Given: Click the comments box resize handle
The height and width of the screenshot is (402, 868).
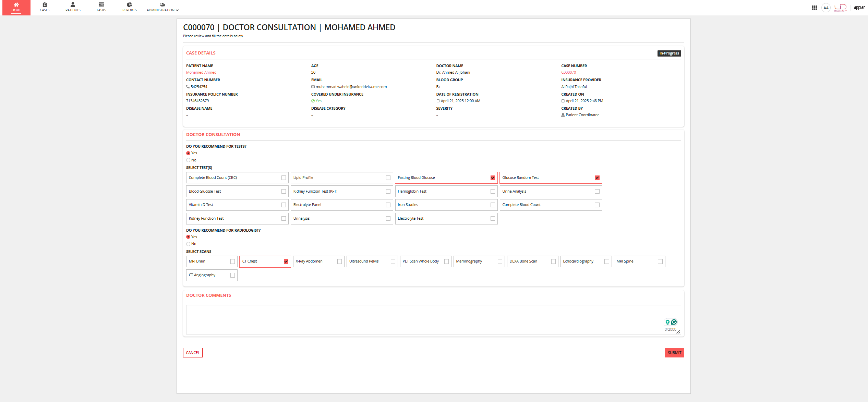Looking at the screenshot, I should 678,332.
